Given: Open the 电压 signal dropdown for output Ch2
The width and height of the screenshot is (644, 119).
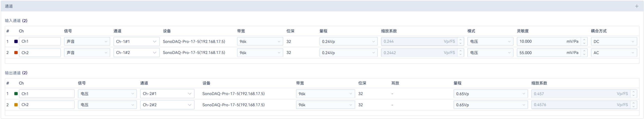Looking at the screenshot, I should [107, 105].
